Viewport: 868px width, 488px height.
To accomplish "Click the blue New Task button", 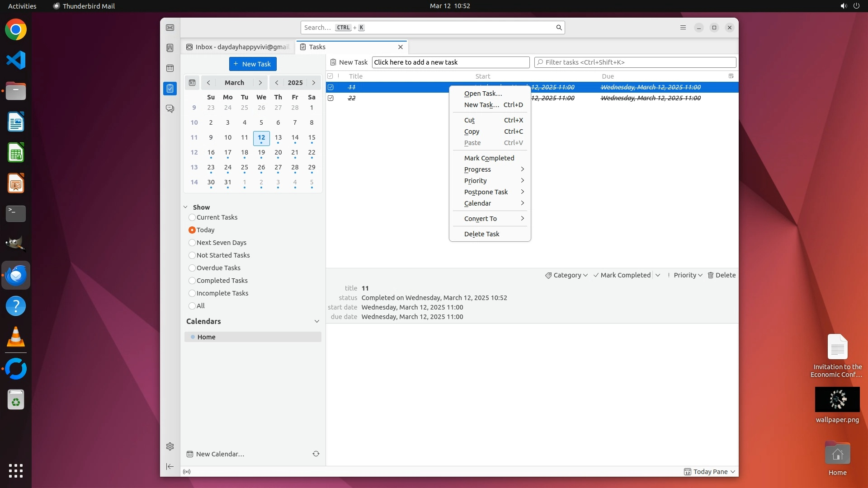I will (253, 64).
